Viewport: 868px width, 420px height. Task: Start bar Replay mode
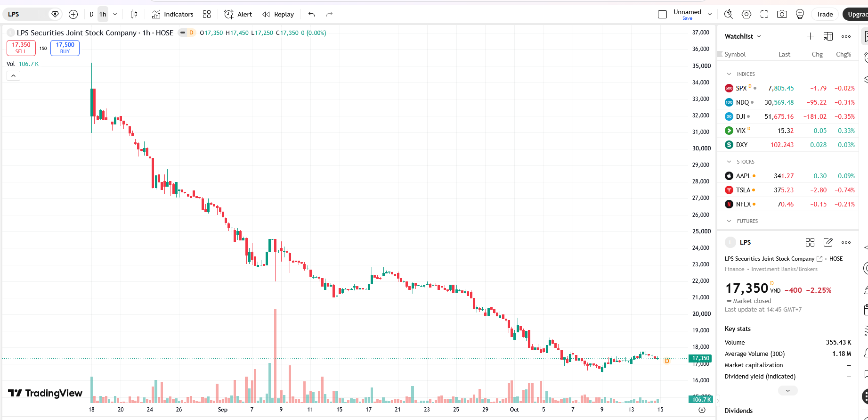[278, 14]
